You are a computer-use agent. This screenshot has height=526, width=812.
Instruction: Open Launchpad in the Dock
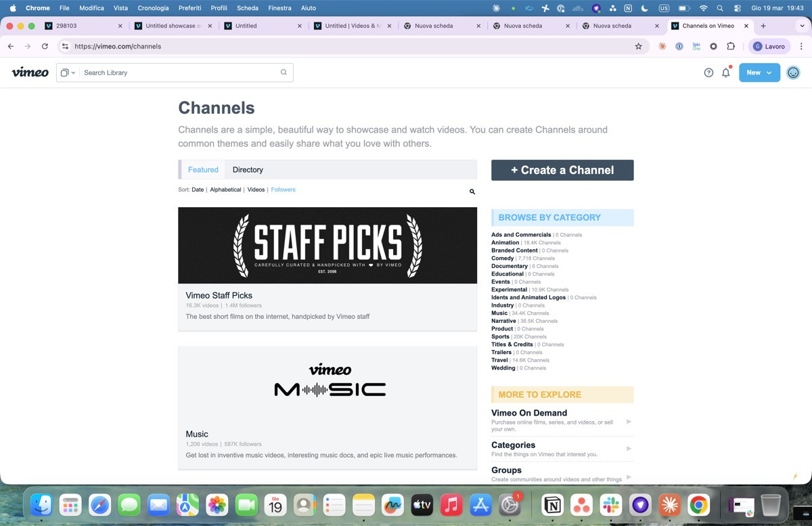[x=70, y=504]
